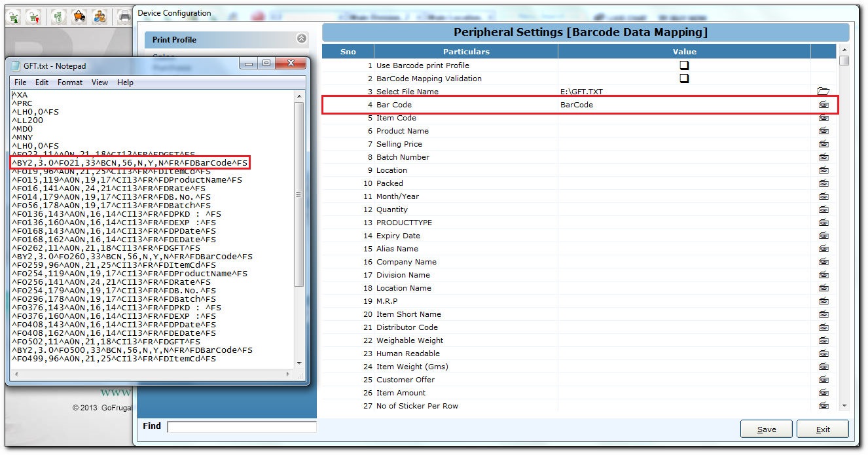Click Notepad horizontal scrollbar right arrow
Screen dimensions: 868x455
(x=288, y=374)
